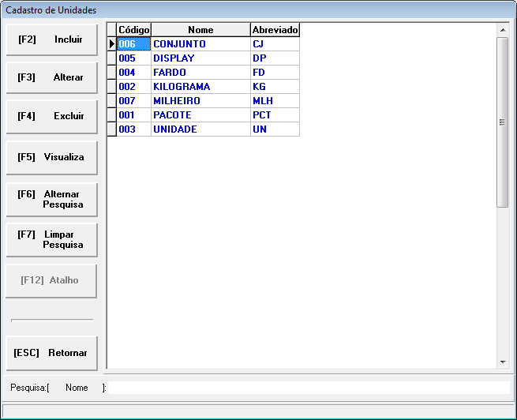This screenshot has width=517, height=420.
Task: Click the Abreviado column header
Action: pyautogui.click(x=275, y=30)
